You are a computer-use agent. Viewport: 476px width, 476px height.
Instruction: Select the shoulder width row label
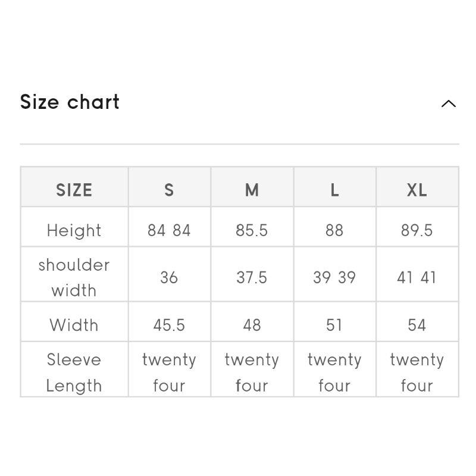(74, 277)
